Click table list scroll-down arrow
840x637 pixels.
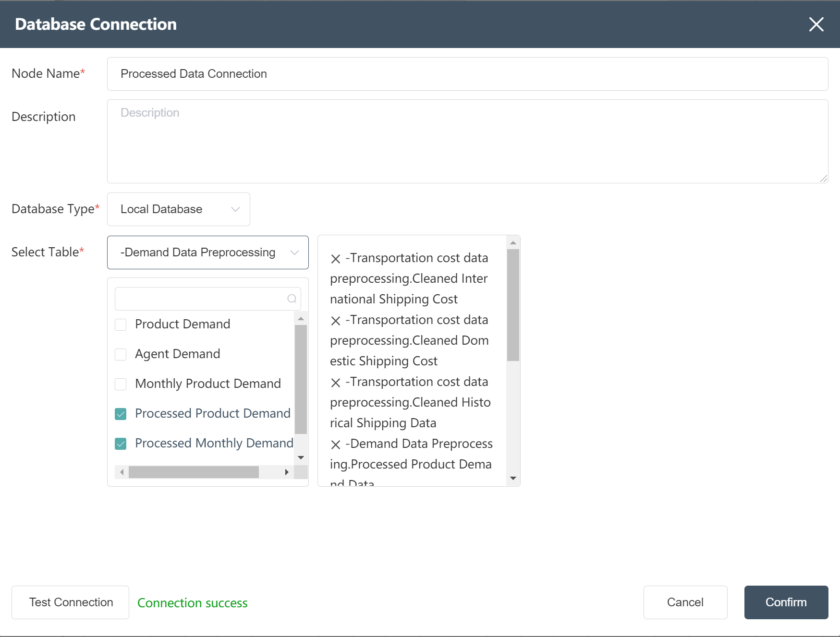point(301,457)
